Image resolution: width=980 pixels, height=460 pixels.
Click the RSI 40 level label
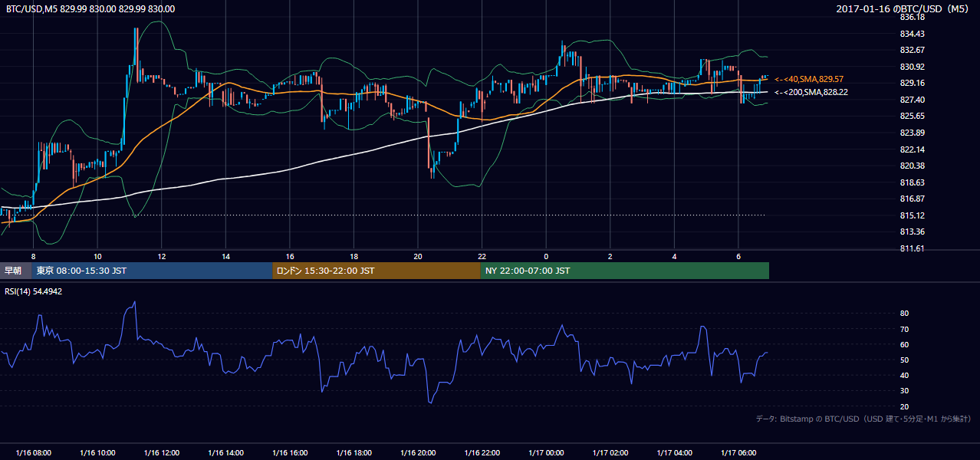(904, 375)
